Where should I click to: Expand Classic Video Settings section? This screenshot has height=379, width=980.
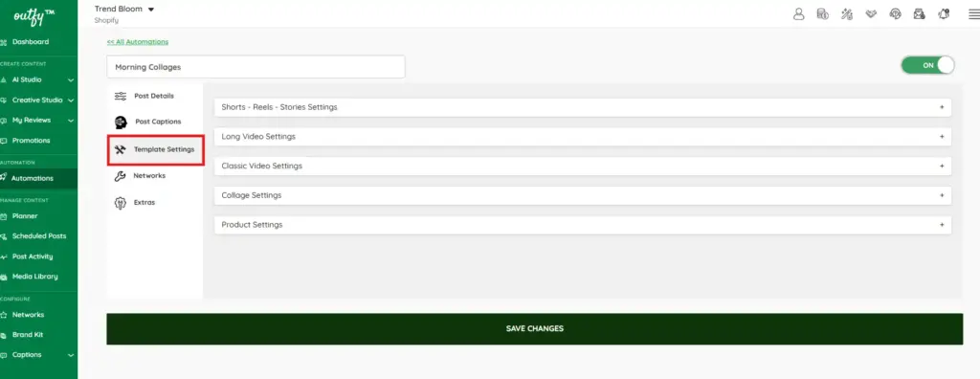(x=583, y=166)
